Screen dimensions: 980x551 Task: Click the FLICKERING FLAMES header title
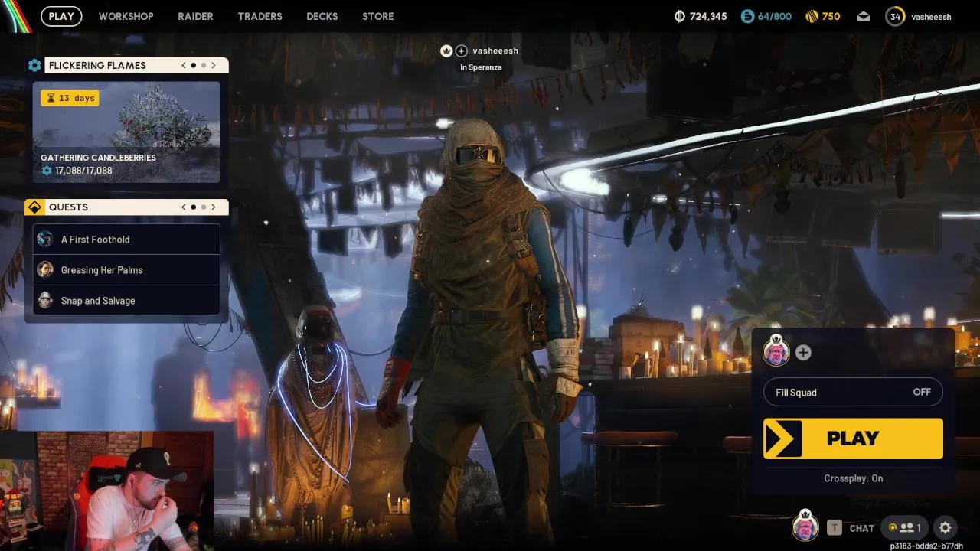pyautogui.click(x=97, y=65)
